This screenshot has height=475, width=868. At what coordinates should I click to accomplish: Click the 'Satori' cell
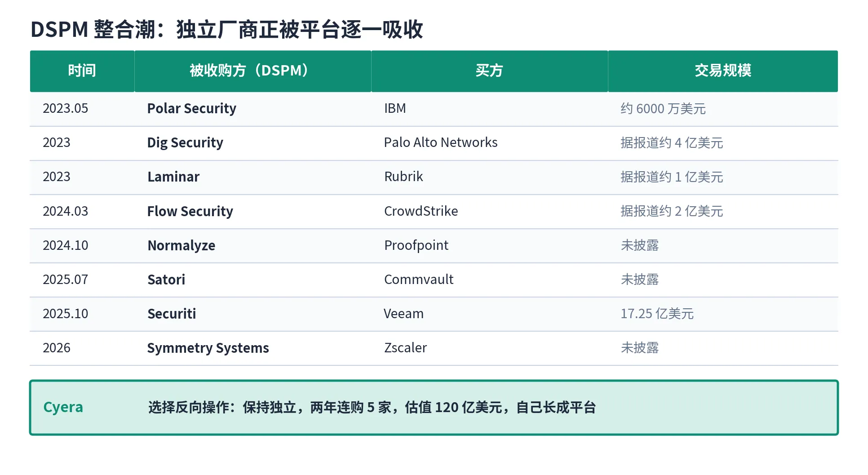tap(166, 280)
